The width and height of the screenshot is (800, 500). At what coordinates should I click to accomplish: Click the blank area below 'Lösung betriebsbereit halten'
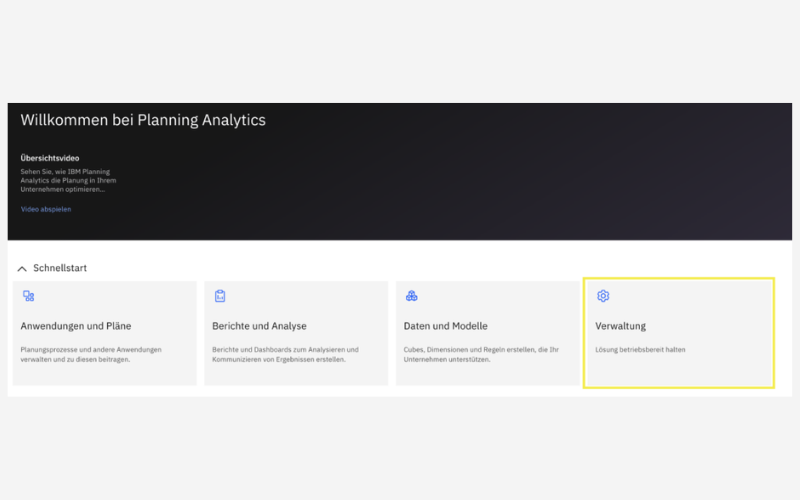tap(678, 372)
